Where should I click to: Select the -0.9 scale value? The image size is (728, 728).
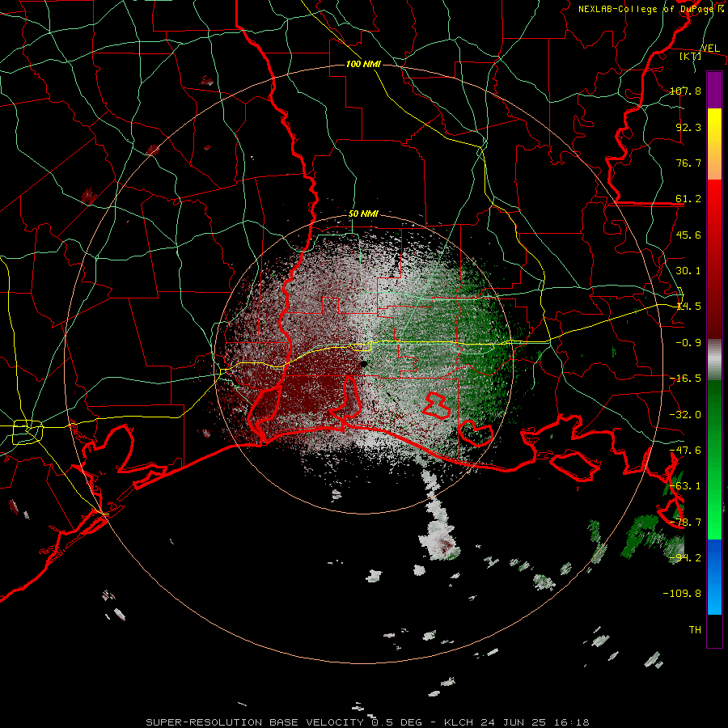click(x=688, y=343)
